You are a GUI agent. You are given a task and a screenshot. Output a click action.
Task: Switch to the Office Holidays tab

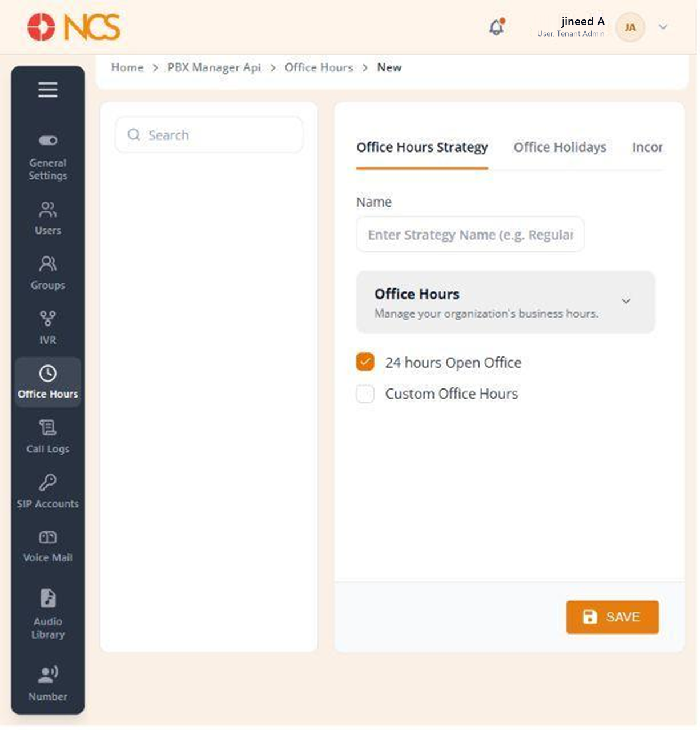(x=560, y=147)
